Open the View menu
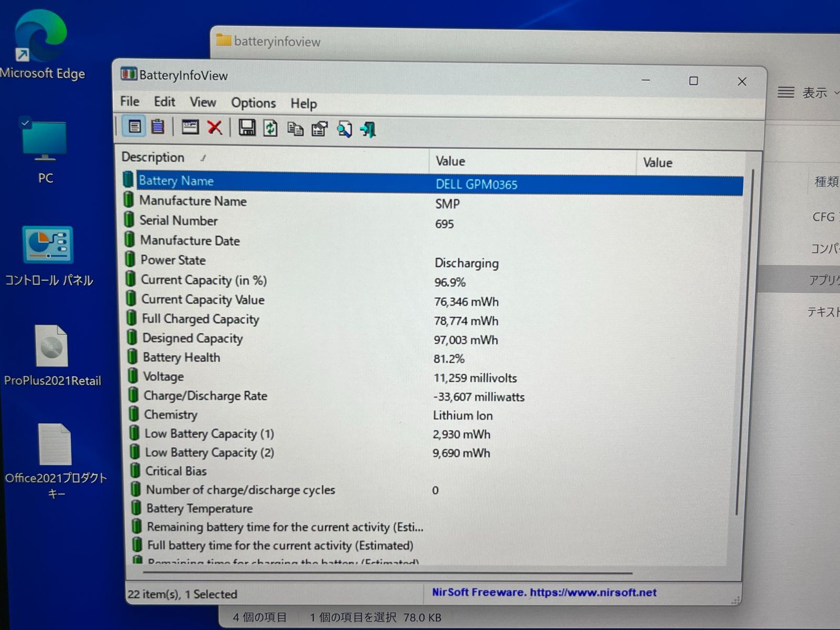Image resolution: width=840 pixels, height=630 pixels. [203, 102]
